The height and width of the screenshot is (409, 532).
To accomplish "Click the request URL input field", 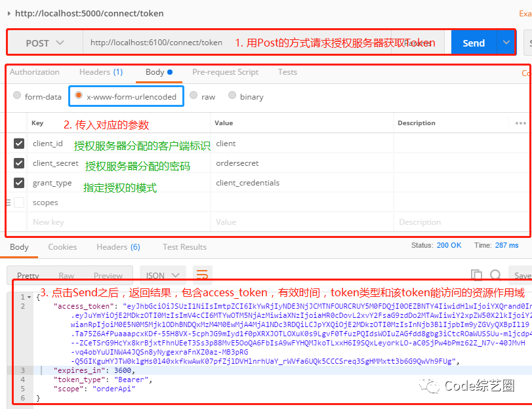I will (237, 43).
